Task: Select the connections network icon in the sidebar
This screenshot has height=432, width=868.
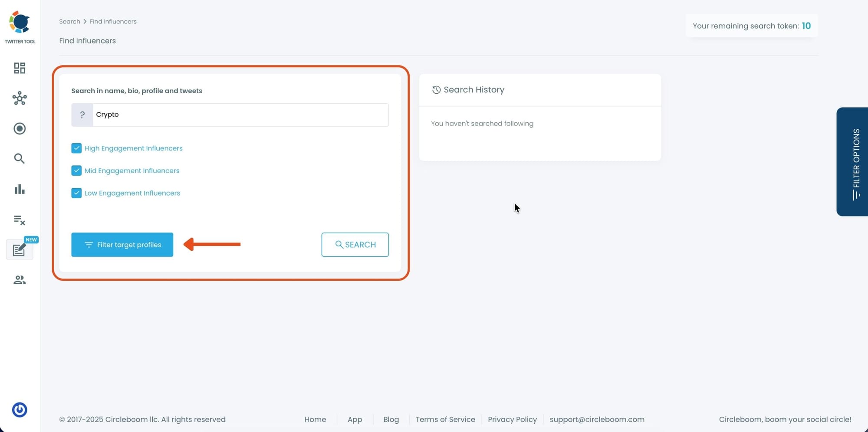Action: point(19,98)
